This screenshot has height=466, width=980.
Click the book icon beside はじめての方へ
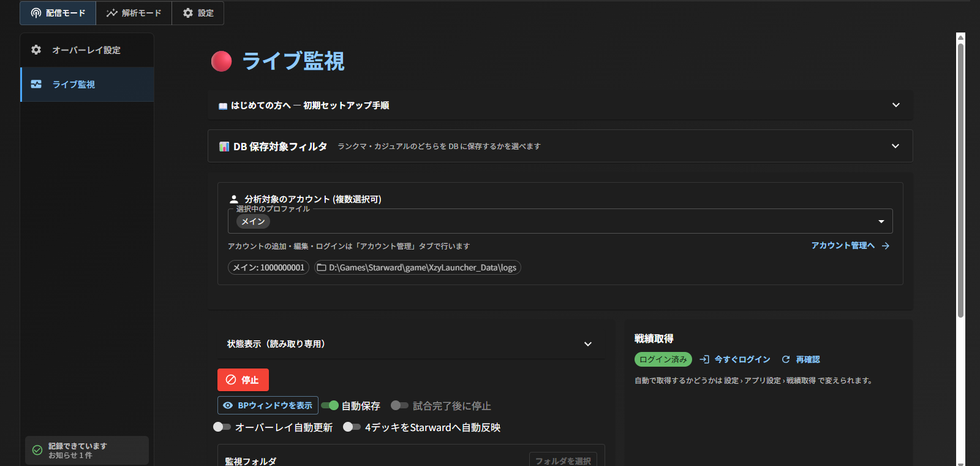click(223, 106)
